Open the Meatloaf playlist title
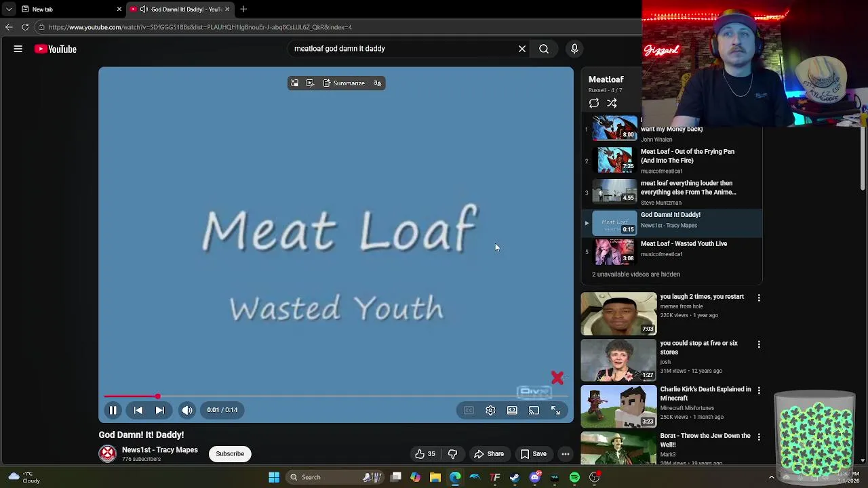Image resolution: width=868 pixels, height=488 pixels. point(606,79)
